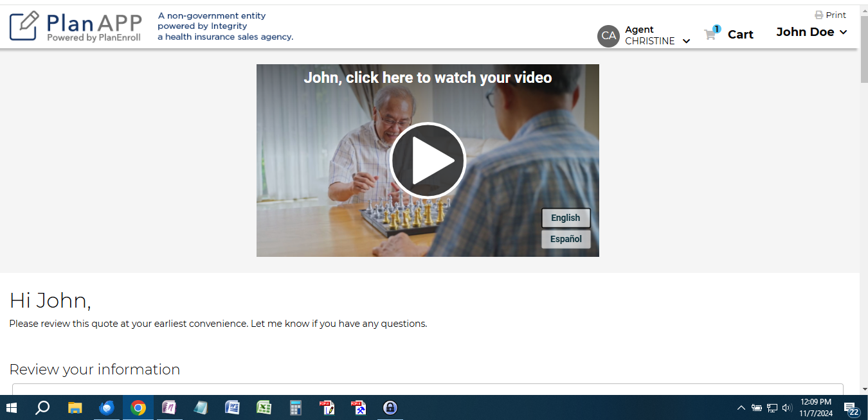Show hidden system tray icons
The height and width of the screenshot is (420, 868).
(x=741, y=408)
